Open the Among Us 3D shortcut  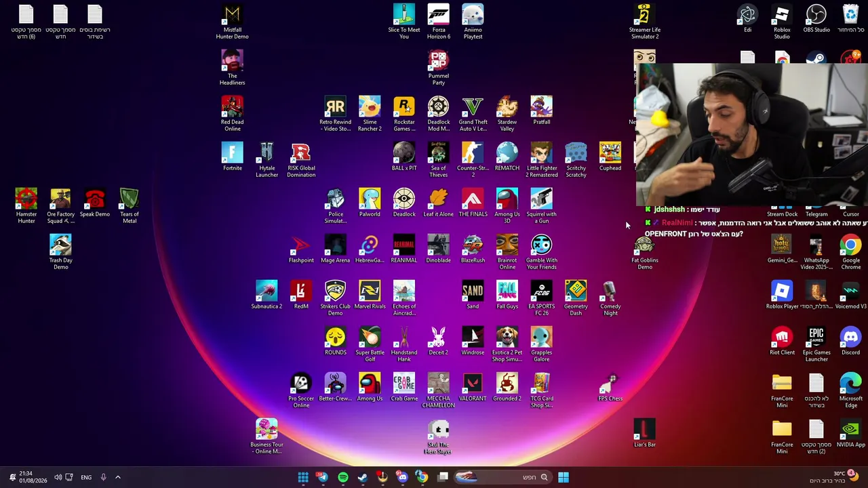pyautogui.click(x=507, y=206)
